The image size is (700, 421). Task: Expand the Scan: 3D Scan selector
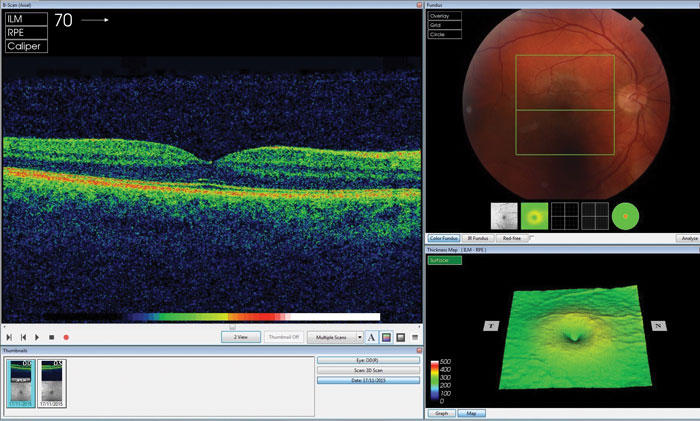367,370
